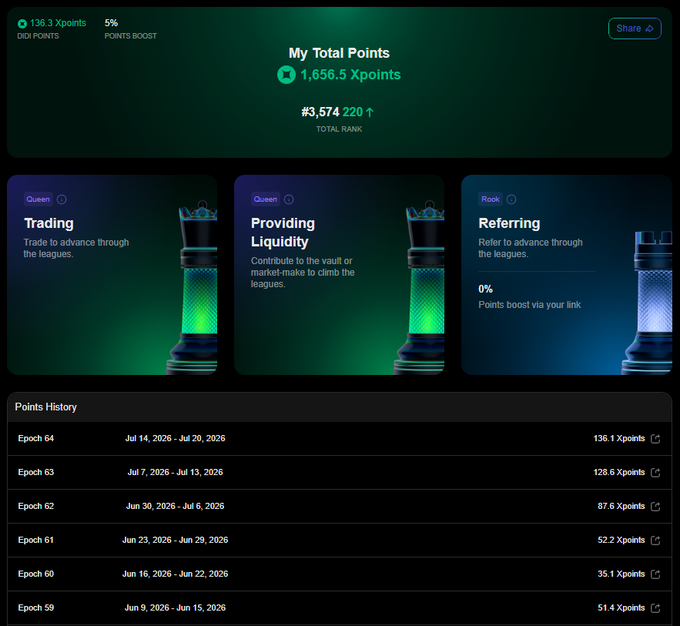
Task: Select the Referring card heading
Action: [509, 223]
